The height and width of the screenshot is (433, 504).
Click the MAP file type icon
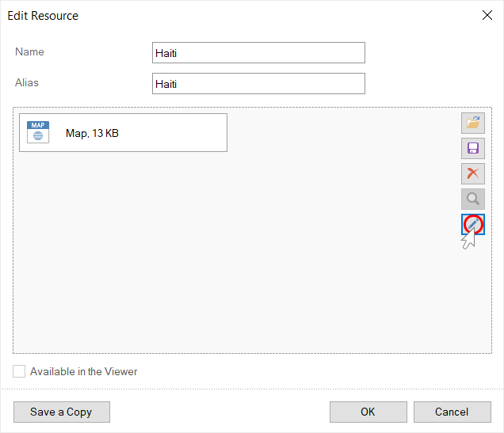click(x=38, y=132)
